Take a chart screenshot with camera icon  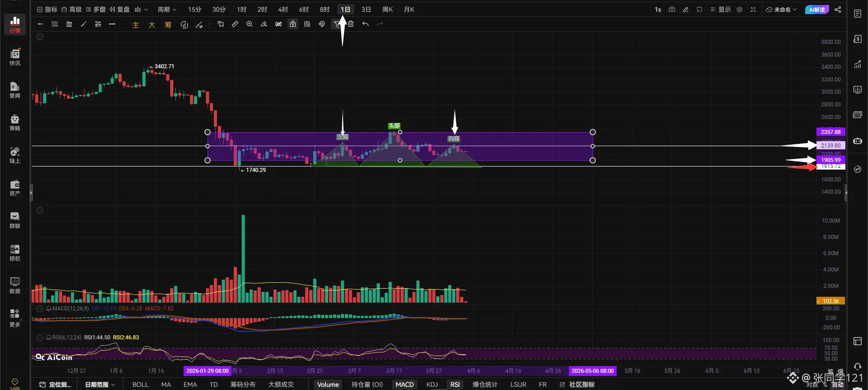(x=672, y=10)
